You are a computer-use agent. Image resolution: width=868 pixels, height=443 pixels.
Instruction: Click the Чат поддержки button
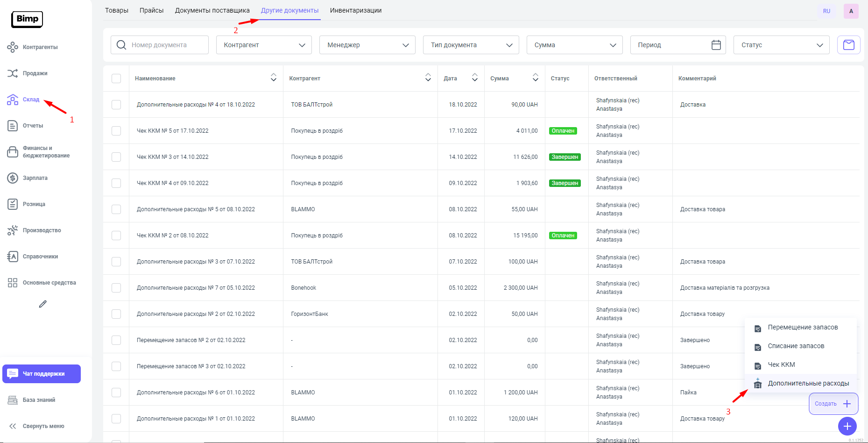pos(42,374)
